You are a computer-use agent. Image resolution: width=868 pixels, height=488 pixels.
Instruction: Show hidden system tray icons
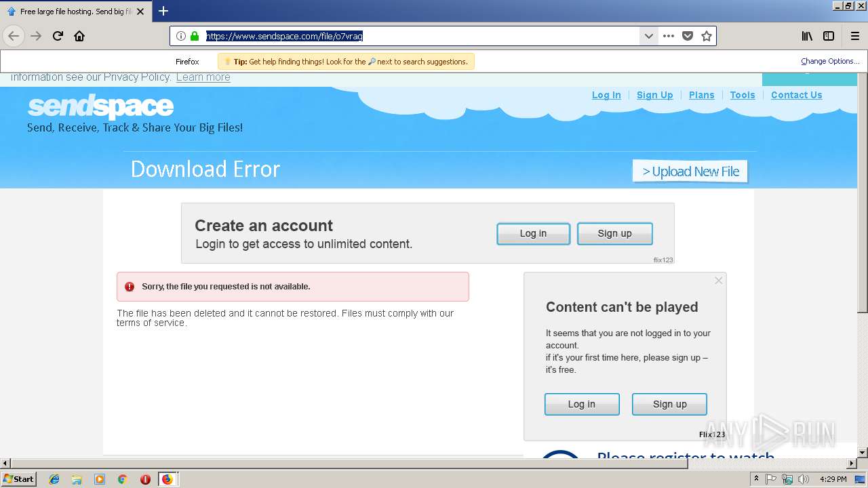click(x=757, y=479)
